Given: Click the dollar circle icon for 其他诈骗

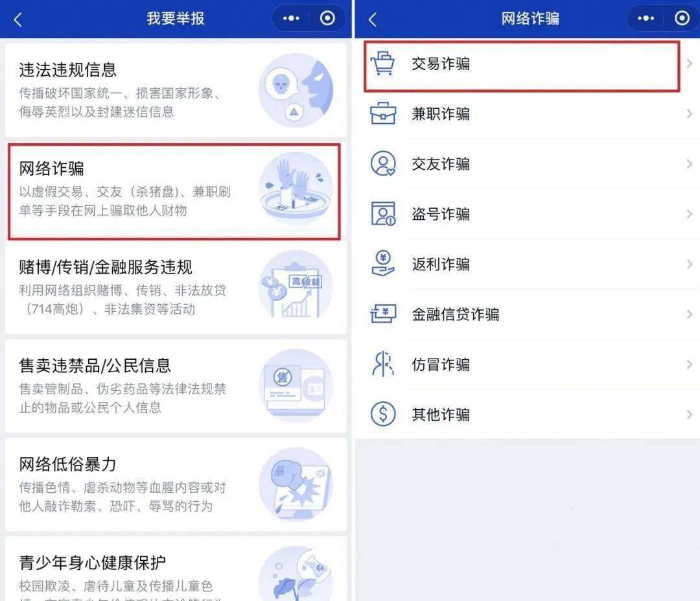Looking at the screenshot, I should (x=383, y=414).
